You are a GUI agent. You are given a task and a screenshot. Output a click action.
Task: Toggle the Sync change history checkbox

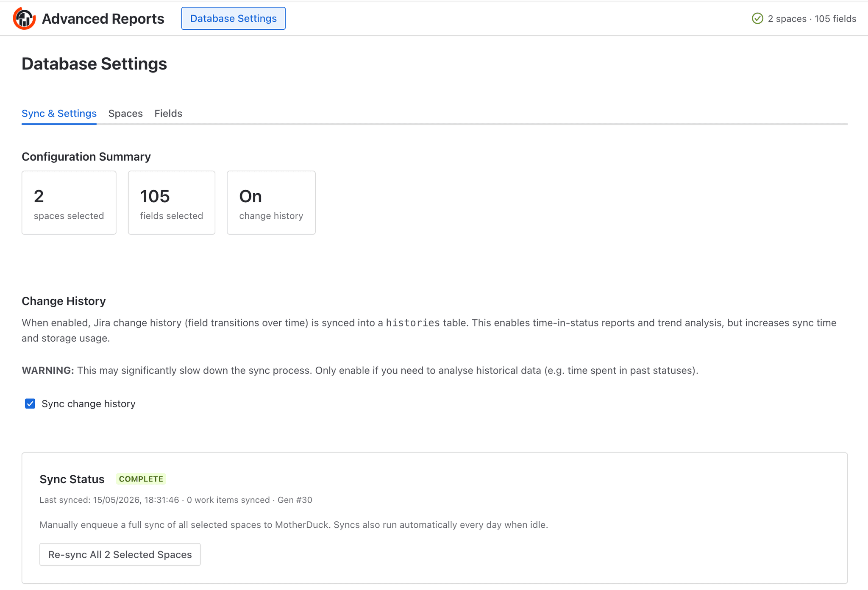(30, 404)
